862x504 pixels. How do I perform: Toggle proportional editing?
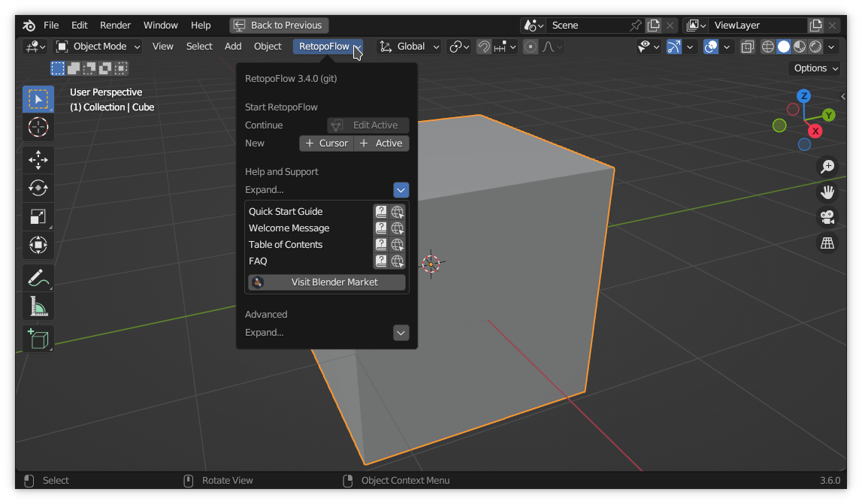point(531,47)
